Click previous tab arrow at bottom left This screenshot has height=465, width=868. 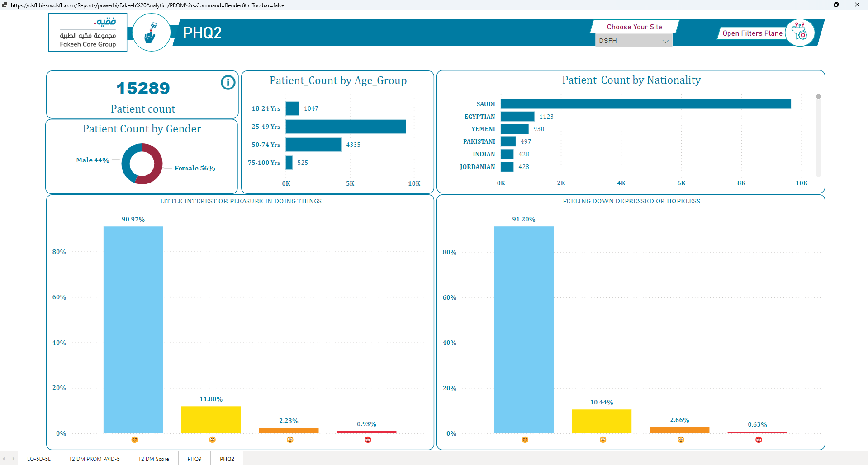point(4,459)
